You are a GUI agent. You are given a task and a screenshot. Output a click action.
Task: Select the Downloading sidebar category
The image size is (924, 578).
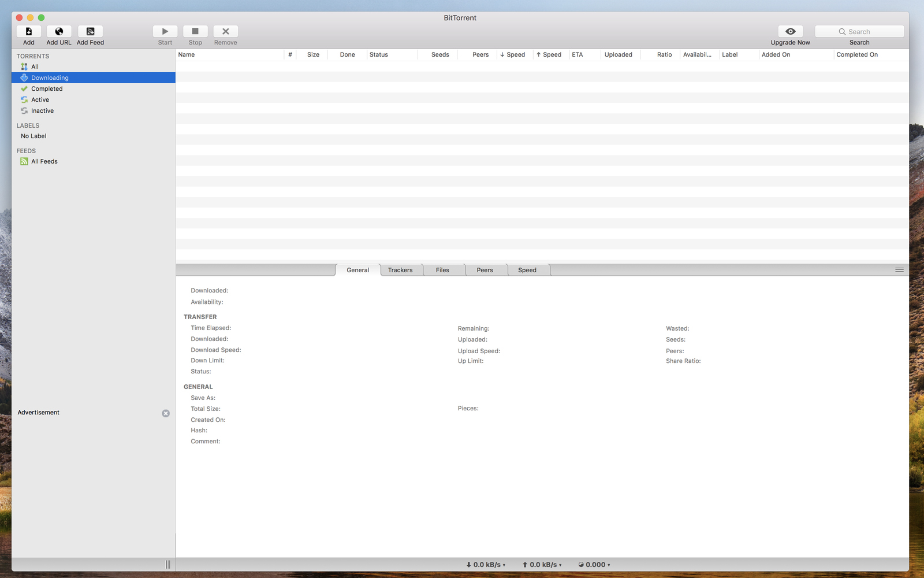tap(94, 77)
